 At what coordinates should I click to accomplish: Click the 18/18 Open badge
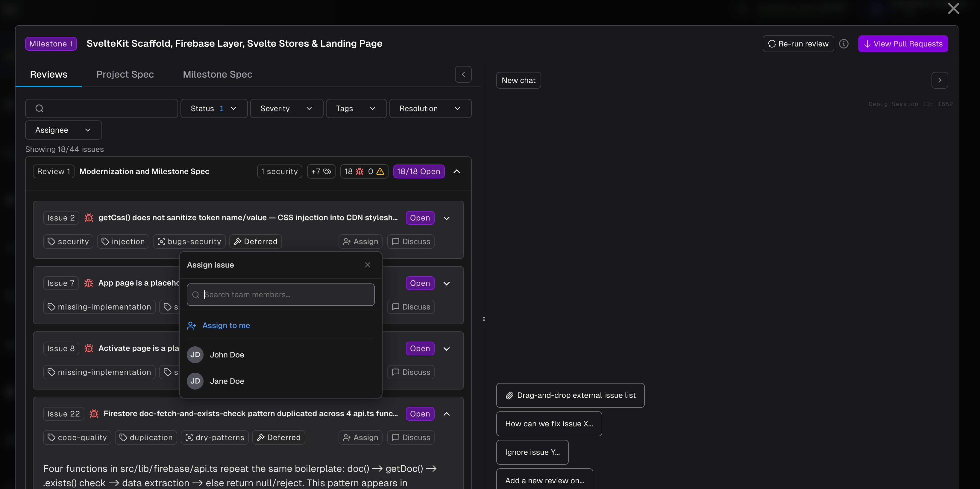(418, 171)
